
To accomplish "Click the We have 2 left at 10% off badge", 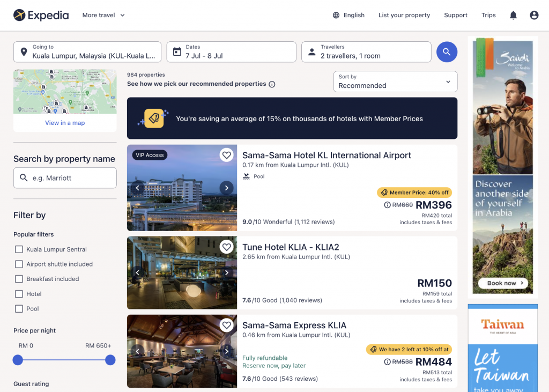I will (409, 349).
